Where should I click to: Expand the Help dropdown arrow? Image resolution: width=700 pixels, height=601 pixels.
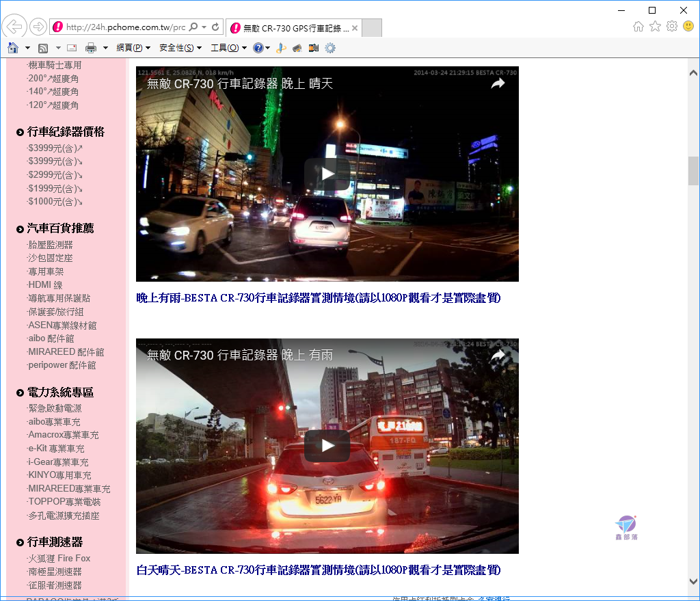(267, 48)
